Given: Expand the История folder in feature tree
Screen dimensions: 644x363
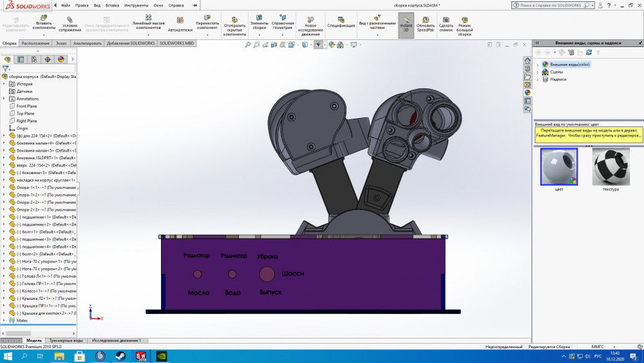Looking at the screenshot, I should pos(5,84).
